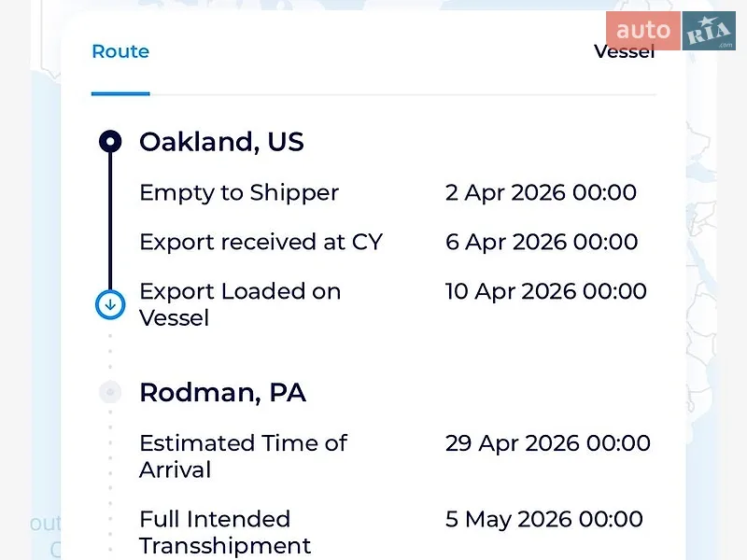Screen dimensions: 747x560
Task: Select the Oakland, US heading
Action: coord(221,142)
